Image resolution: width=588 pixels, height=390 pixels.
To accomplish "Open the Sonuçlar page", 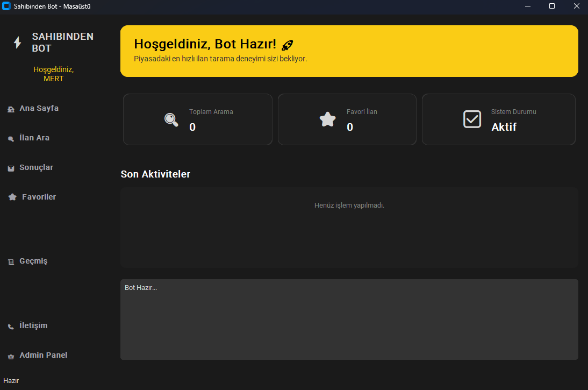I will (x=37, y=167).
